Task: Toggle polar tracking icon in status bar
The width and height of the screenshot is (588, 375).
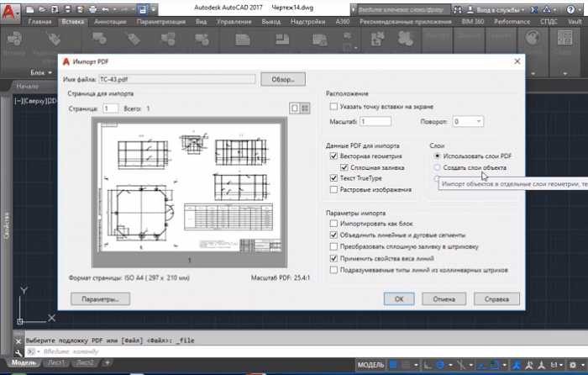Action: [440, 364]
